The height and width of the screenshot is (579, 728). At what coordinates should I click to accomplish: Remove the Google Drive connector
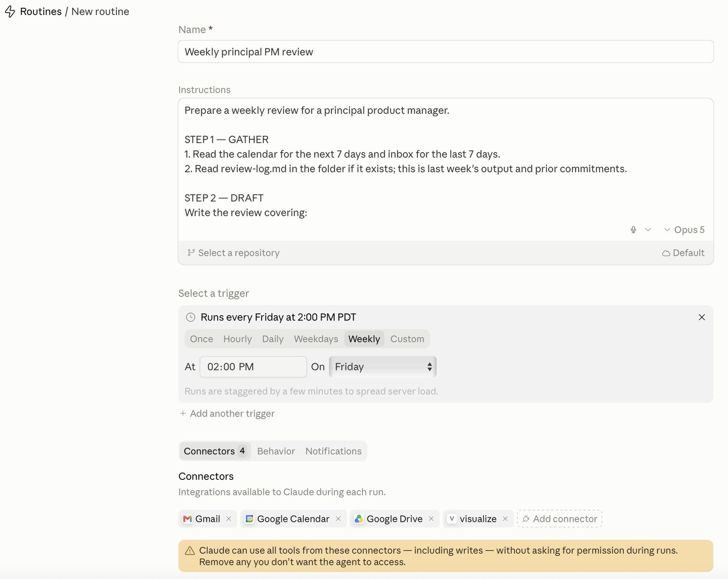pos(431,519)
